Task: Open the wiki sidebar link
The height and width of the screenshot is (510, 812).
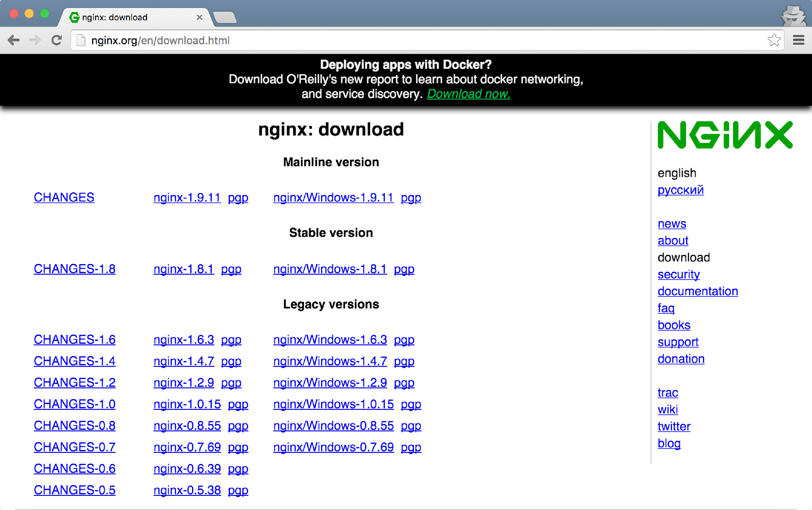Action: click(x=668, y=410)
